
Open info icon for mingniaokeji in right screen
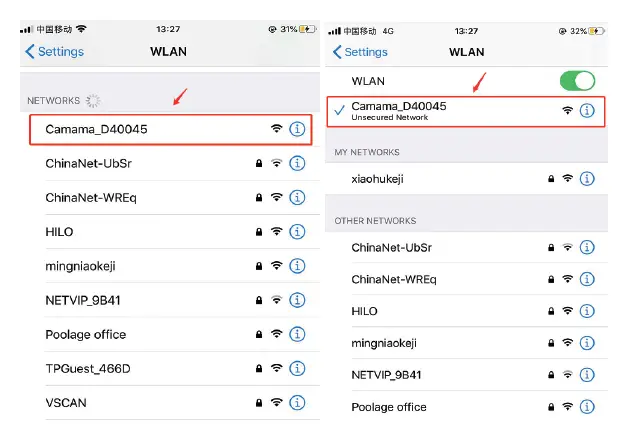pos(587,343)
